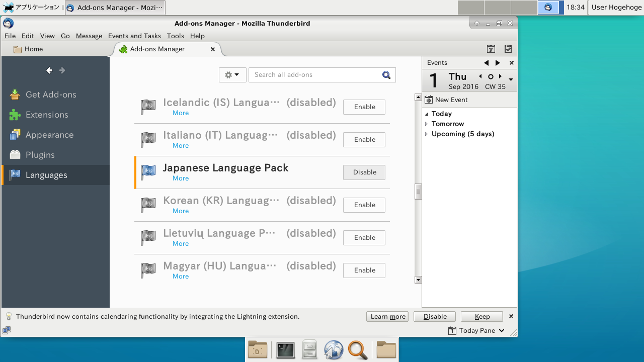Viewport: 644px width, 362px height.
Task: Click Learn more about Lightning
Action: pyautogui.click(x=387, y=317)
